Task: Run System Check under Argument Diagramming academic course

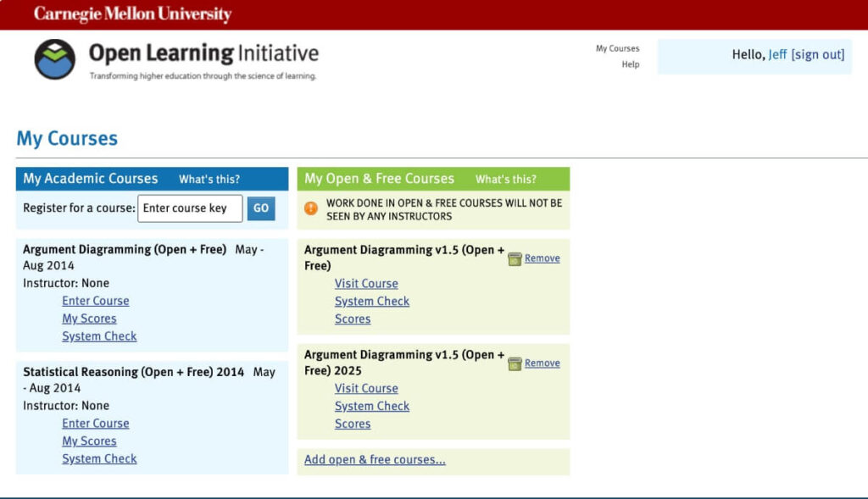Action: point(99,336)
